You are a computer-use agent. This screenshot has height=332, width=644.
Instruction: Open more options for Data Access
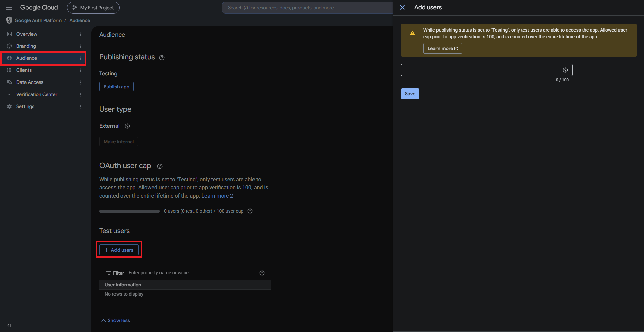coord(81,82)
